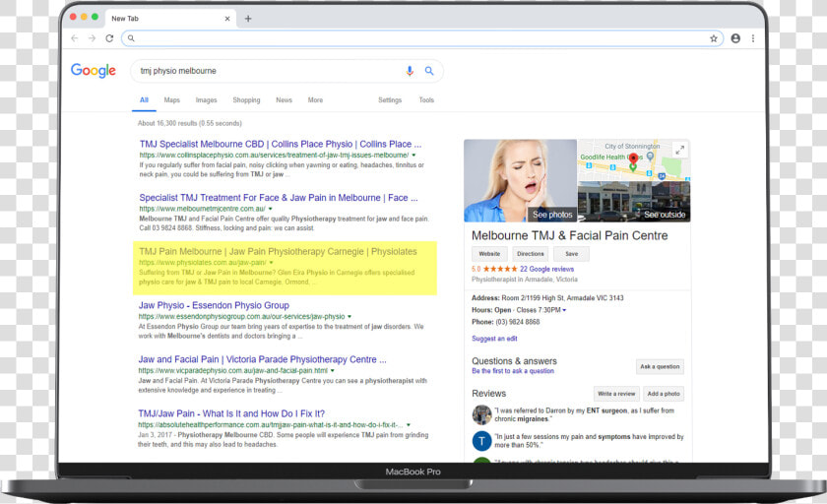Click the Directions button

point(530,254)
